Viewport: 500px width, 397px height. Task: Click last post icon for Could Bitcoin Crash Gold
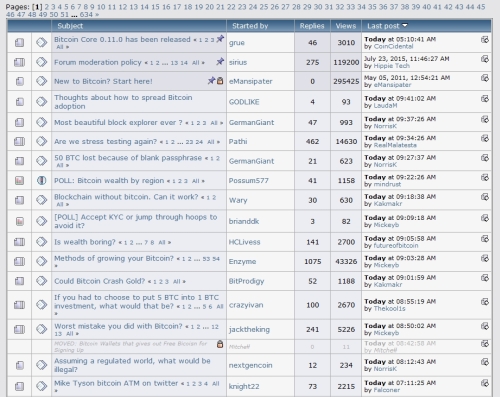(x=485, y=278)
